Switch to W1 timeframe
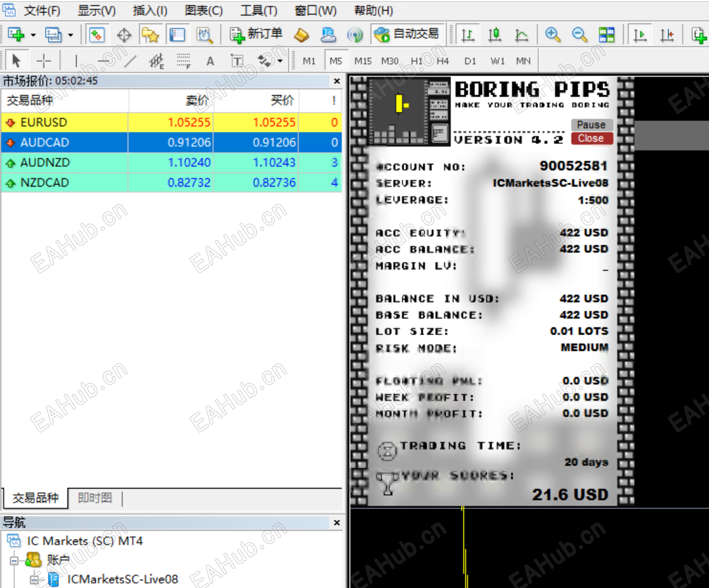The width and height of the screenshot is (709, 588). (x=497, y=61)
